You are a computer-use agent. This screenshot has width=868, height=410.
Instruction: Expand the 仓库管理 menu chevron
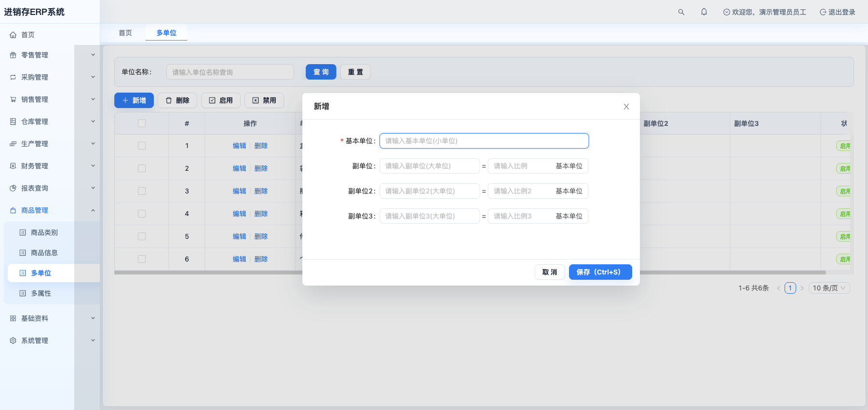click(x=93, y=122)
